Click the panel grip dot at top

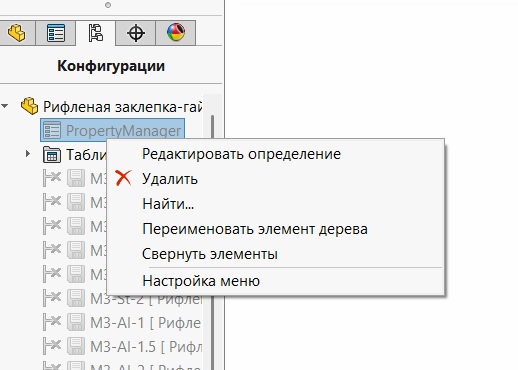(108, 5)
